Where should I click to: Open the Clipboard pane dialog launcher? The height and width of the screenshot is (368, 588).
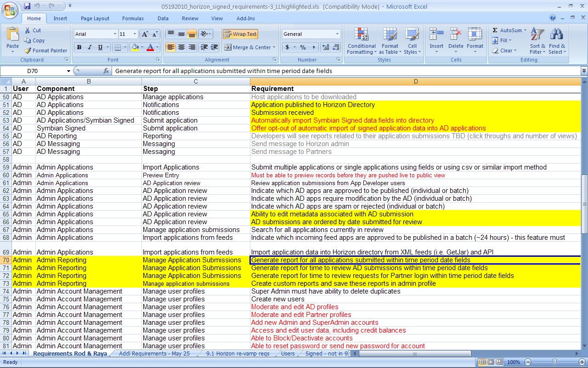[67, 60]
